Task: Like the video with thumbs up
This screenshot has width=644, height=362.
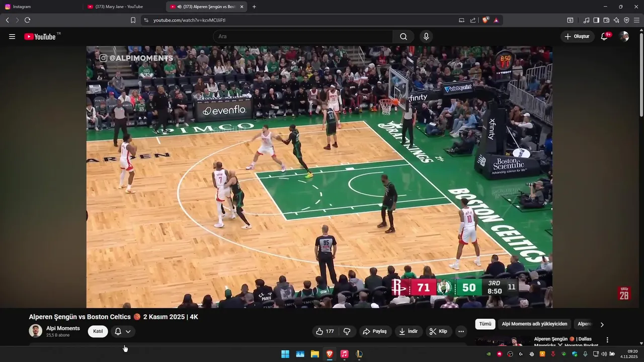Action: pos(325,331)
